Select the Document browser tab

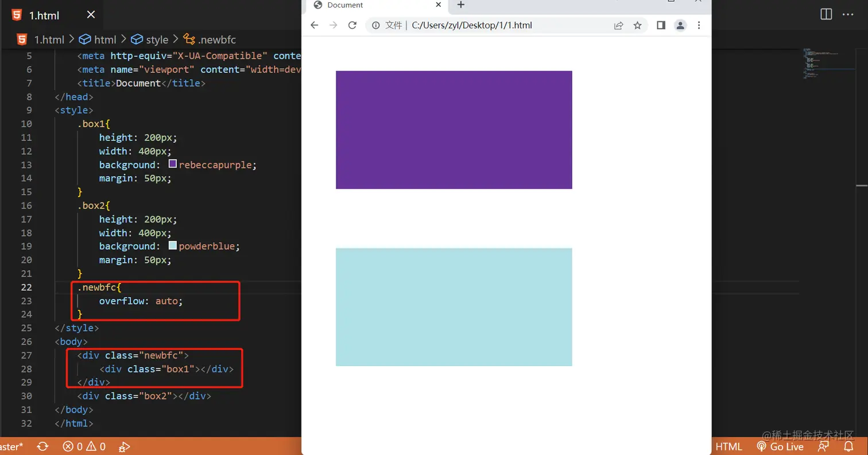(x=377, y=5)
